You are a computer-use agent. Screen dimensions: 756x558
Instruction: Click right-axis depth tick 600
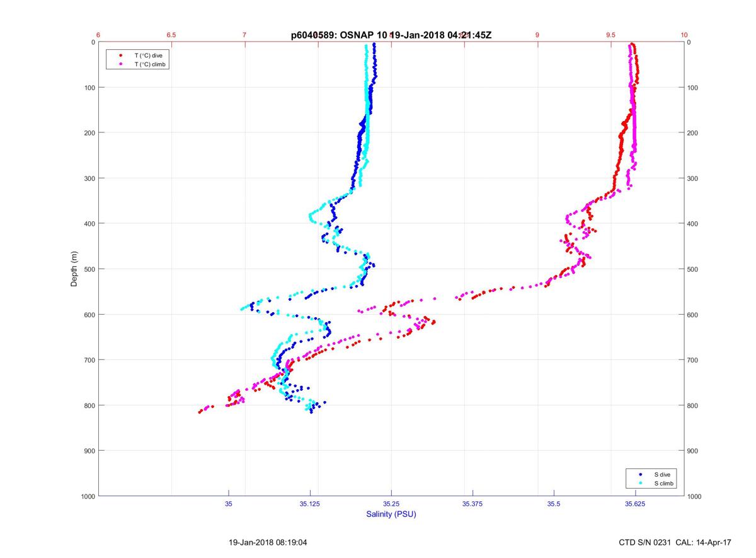tap(693, 315)
